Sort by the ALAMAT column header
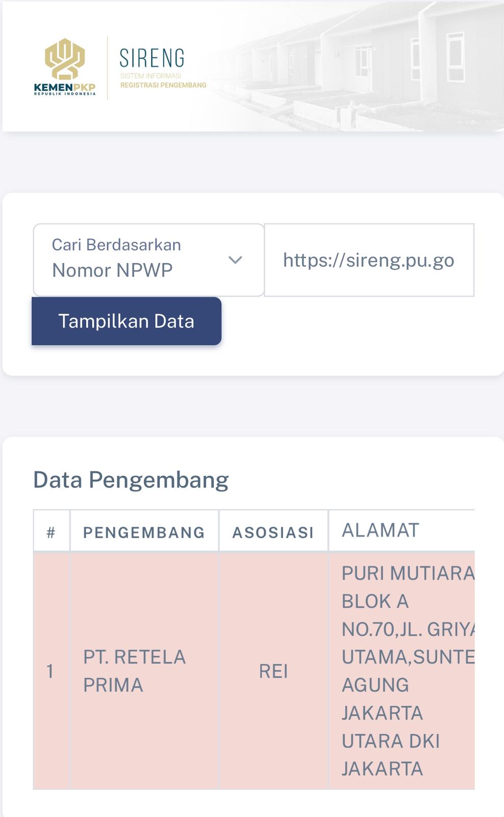Viewport: 504px width, 817px height. coord(381,531)
